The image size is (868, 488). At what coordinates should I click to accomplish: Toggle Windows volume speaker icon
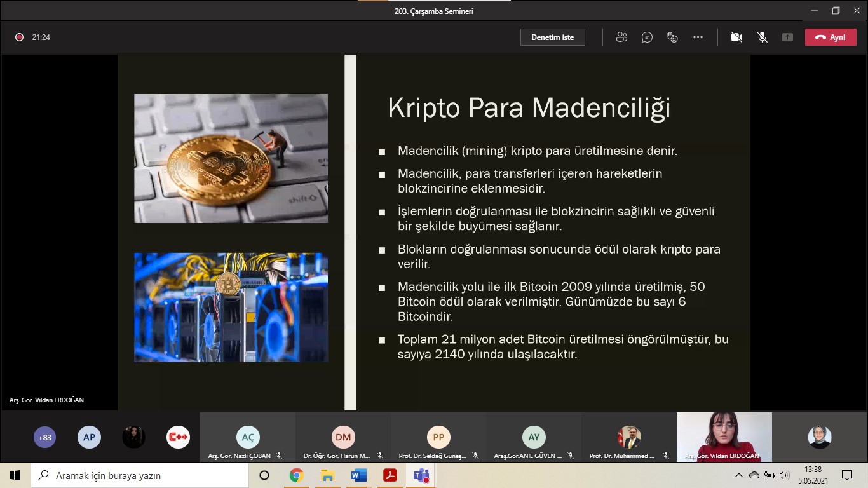(784, 475)
